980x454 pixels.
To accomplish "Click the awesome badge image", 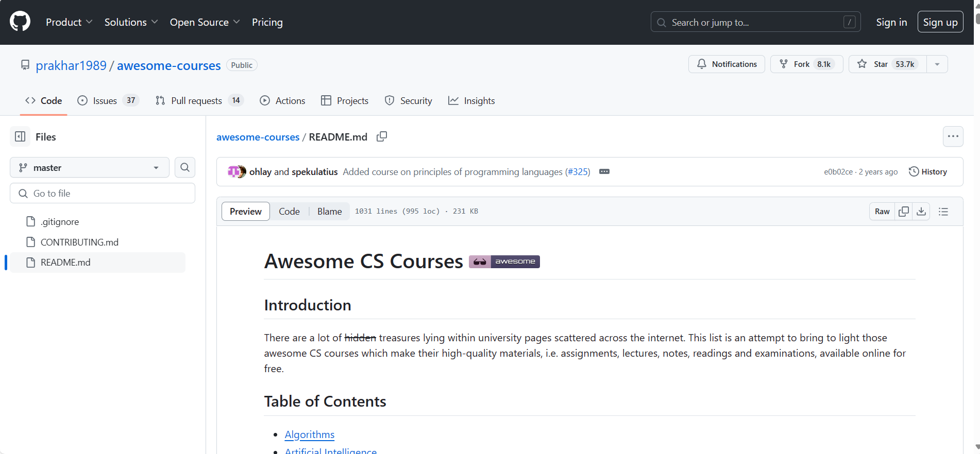I will [x=504, y=261].
